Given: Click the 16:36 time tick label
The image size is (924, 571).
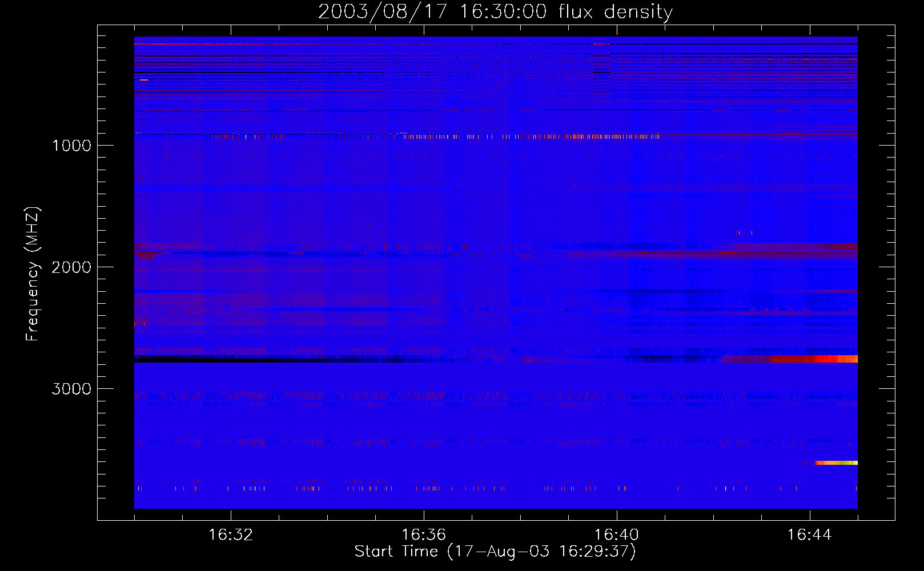Looking at the screenshot, I should pyautogui.click(x=424, y=534).
